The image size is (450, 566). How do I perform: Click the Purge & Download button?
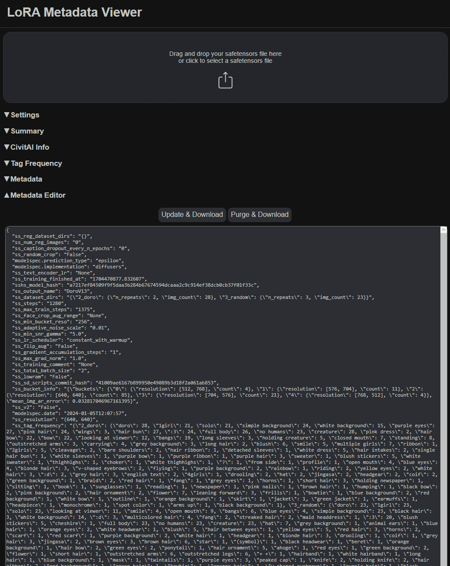(259, 214)
